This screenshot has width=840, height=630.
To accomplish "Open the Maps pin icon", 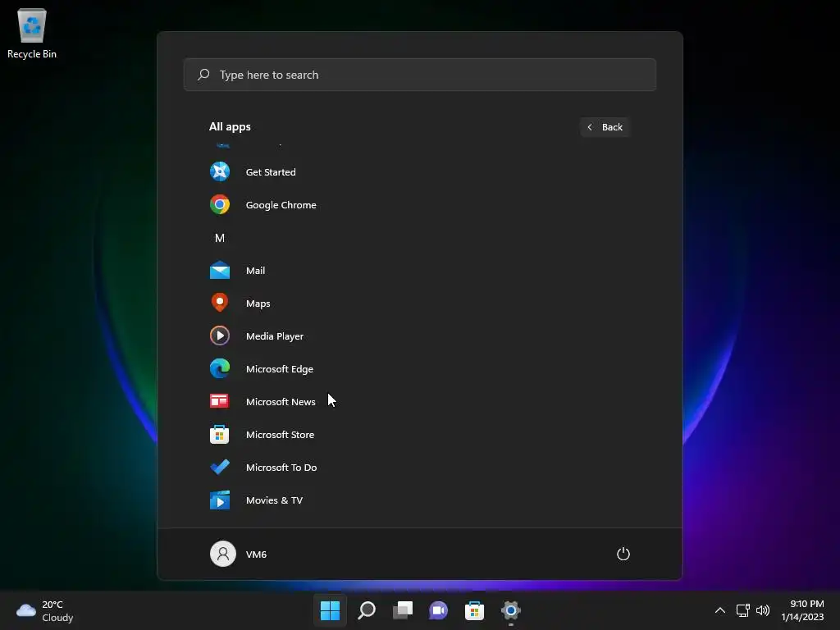I will point(220,303).
